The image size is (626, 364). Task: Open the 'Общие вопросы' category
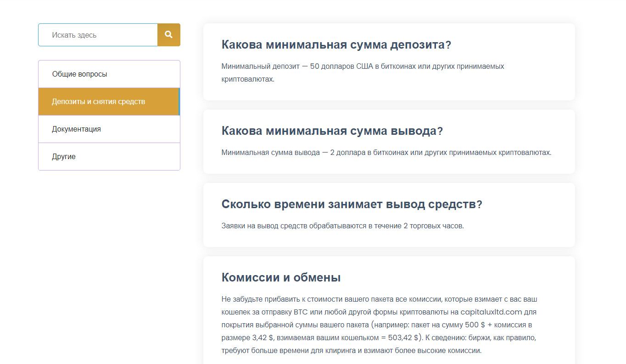(x=109, y=74)
